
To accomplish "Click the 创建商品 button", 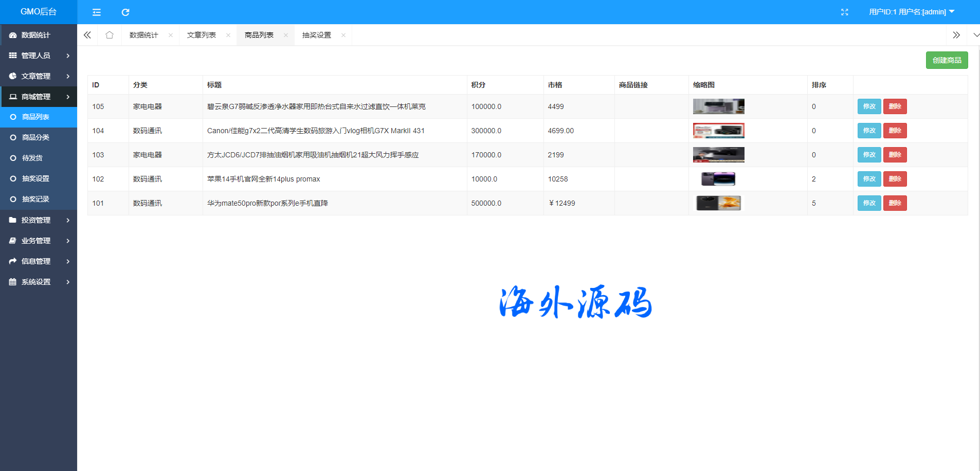I will click(x=947, y=60).
